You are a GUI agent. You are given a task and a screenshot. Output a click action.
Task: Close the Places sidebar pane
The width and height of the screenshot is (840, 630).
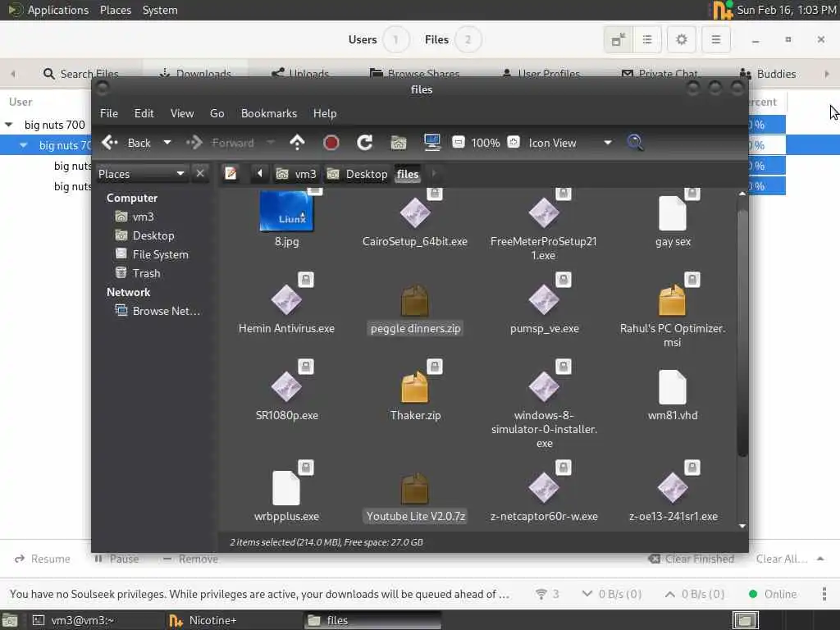[x=200, y=174]
